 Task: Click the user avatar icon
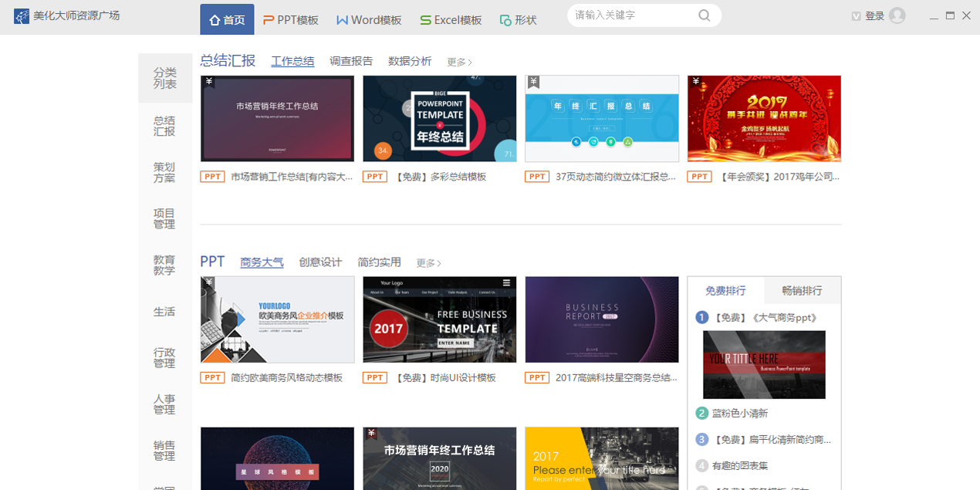pyautogui.click(x=897, y=15)
